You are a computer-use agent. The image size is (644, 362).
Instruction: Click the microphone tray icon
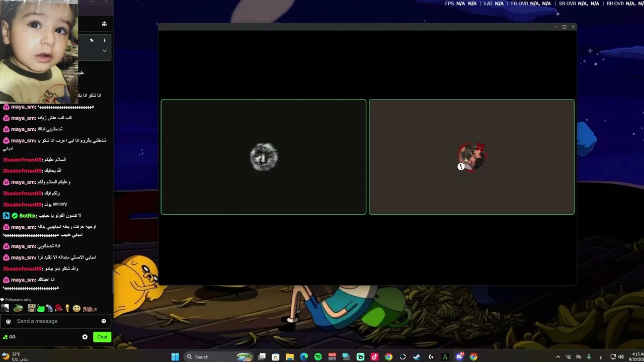[x=589, y=357]
